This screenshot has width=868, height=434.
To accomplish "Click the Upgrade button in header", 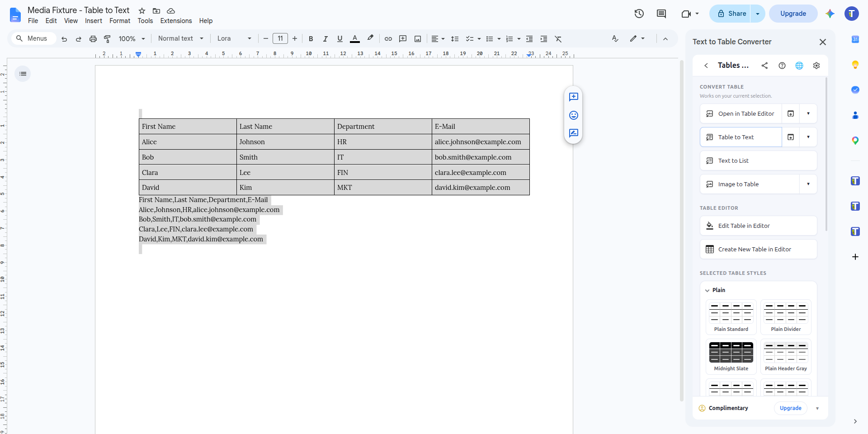I will point(793,14).
